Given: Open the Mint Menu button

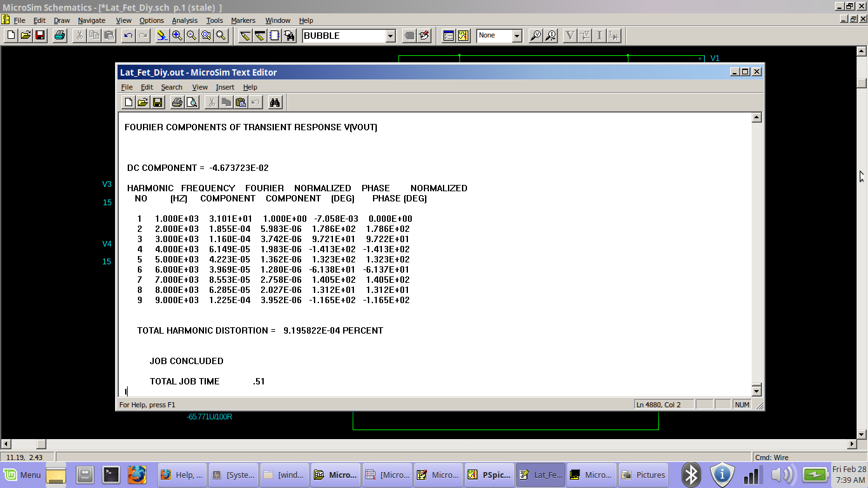Looking at the screenshot, I should pos(23,475).
